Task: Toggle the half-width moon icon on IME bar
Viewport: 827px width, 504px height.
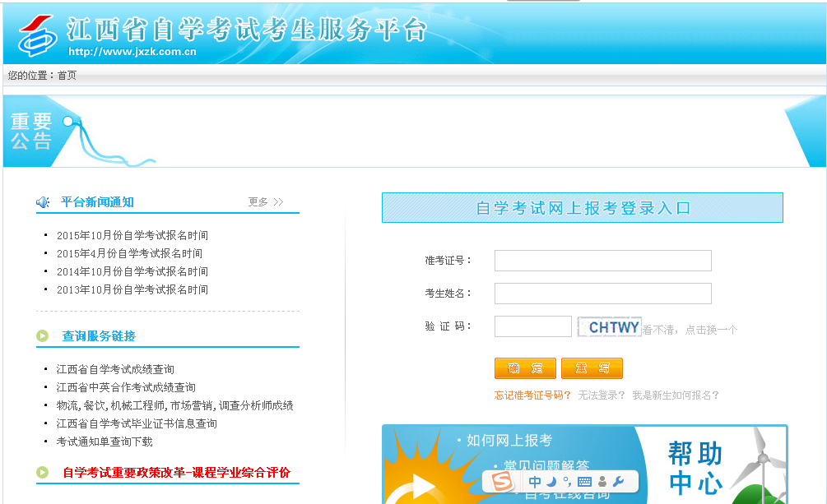Action: [x=551, y=482]
